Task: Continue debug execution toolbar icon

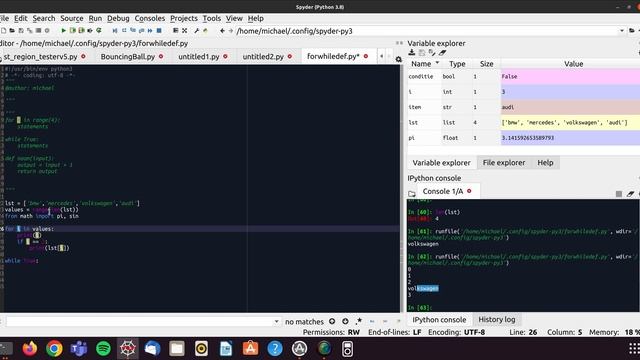Action: [x=150, y=31]
